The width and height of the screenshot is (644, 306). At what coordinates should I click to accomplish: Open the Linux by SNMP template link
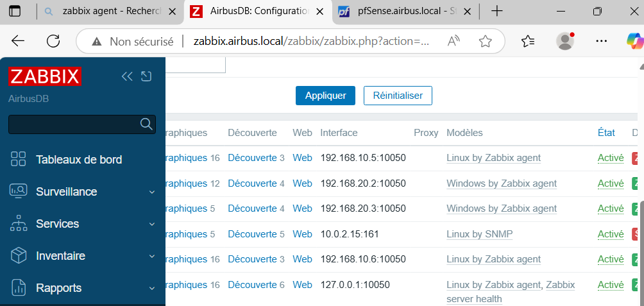click(x=479, y=234)
